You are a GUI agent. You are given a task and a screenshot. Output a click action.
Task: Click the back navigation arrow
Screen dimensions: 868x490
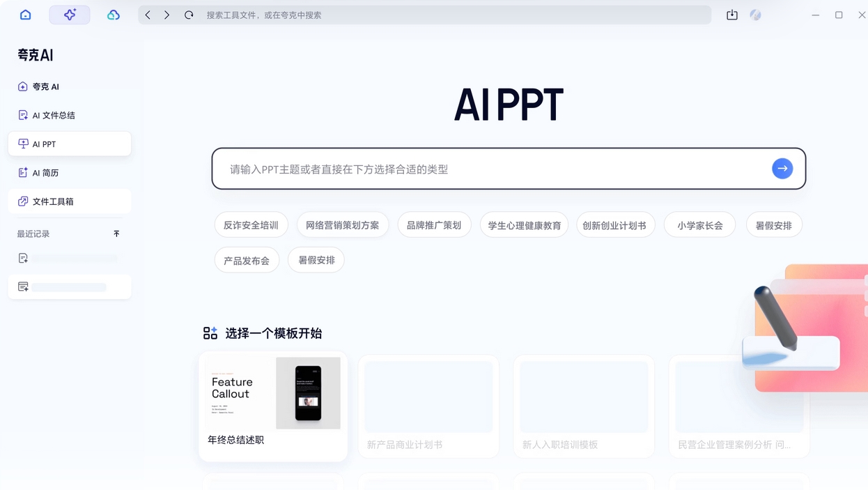click(147, 14)
